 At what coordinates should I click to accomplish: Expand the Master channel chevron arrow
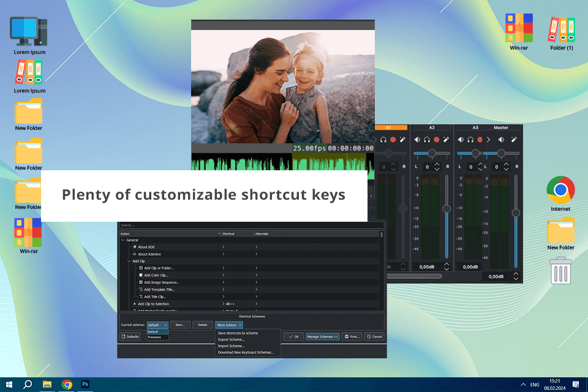488,140
